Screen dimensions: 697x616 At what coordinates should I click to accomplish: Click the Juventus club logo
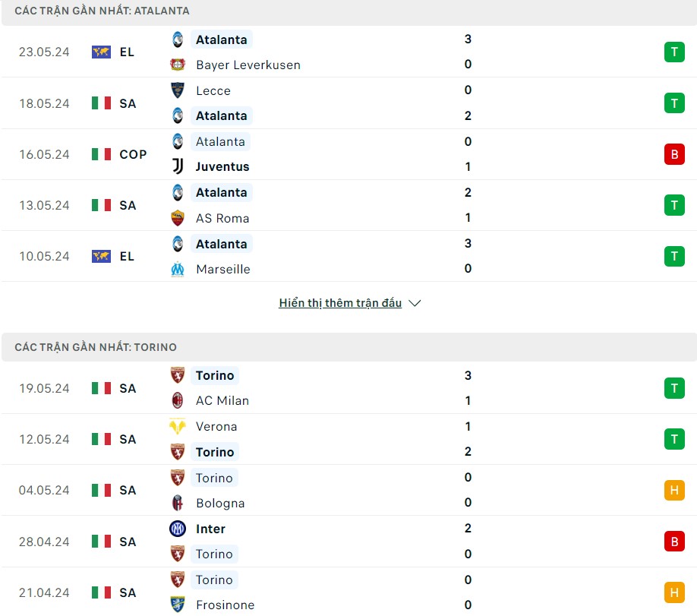(x=178, y=166)
